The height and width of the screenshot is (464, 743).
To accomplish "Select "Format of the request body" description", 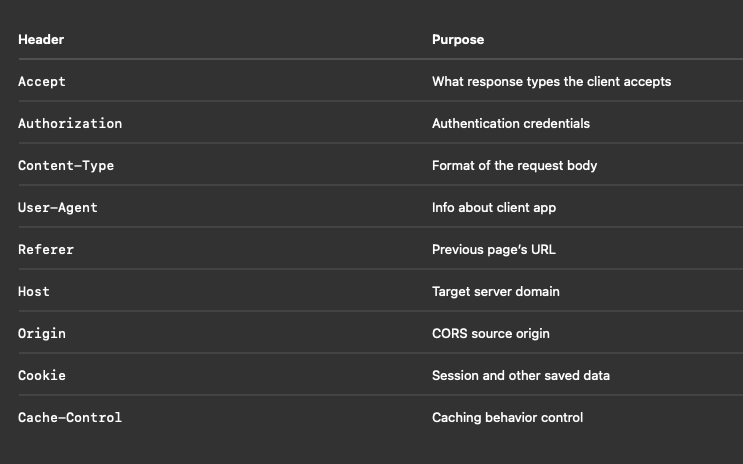I will [514, 165].
